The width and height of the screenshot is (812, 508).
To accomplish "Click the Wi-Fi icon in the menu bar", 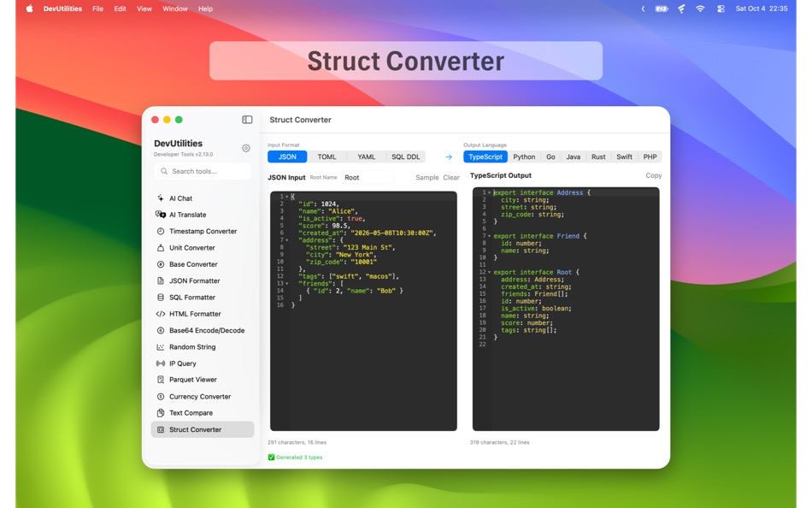I will tap(700, 9).
